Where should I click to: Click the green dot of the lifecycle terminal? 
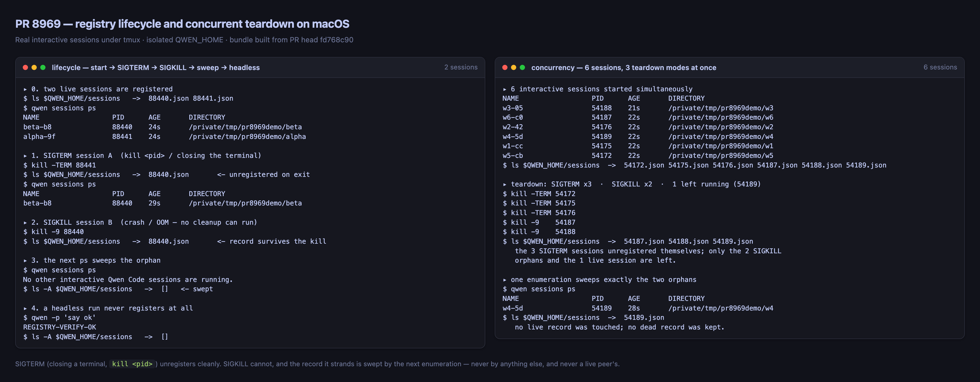point(43,67)
